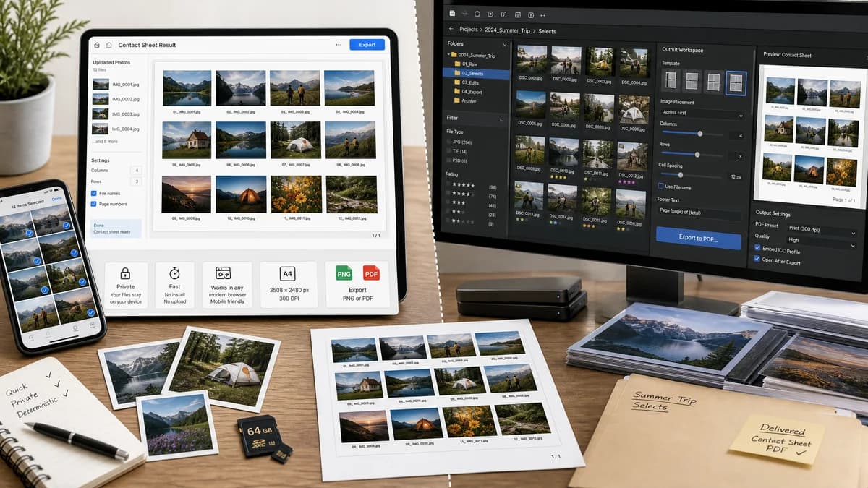Open the Image Placement 'Across First' dropdown
This screenshot has height=488, width=868.
702,114
